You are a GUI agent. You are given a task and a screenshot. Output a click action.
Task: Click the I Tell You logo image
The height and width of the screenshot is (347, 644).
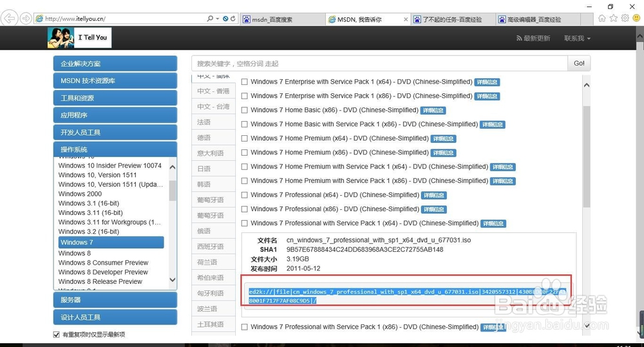tap(79, 38)
